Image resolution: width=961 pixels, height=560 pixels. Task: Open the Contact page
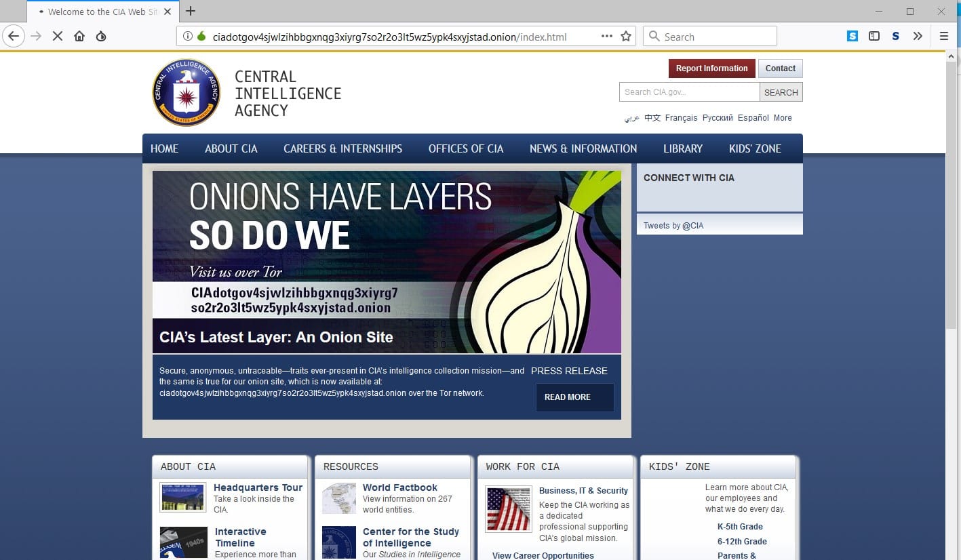click(x=781, y=68)
